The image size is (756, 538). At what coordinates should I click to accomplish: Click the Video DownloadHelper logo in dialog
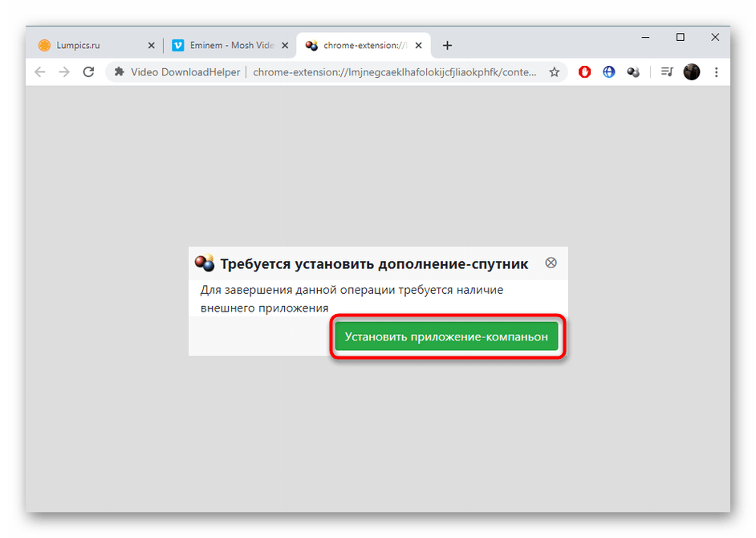204,263
